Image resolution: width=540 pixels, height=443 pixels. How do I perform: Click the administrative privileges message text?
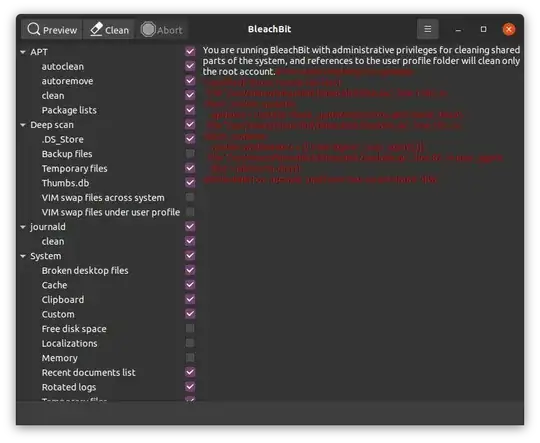tap(361, 61)
